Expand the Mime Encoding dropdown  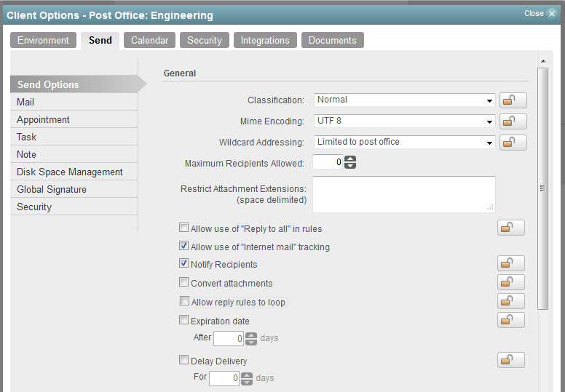405,121
